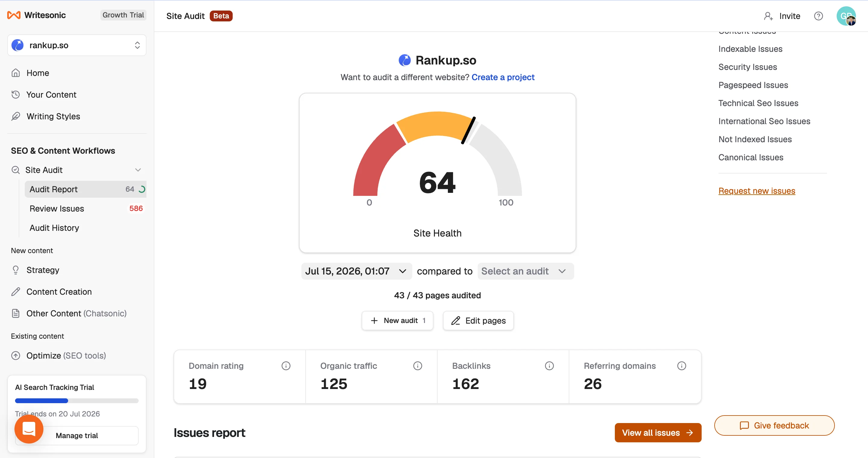Screen dimensions: 868x458
Task: Click the Issues report heading
Action: point(209,433)
